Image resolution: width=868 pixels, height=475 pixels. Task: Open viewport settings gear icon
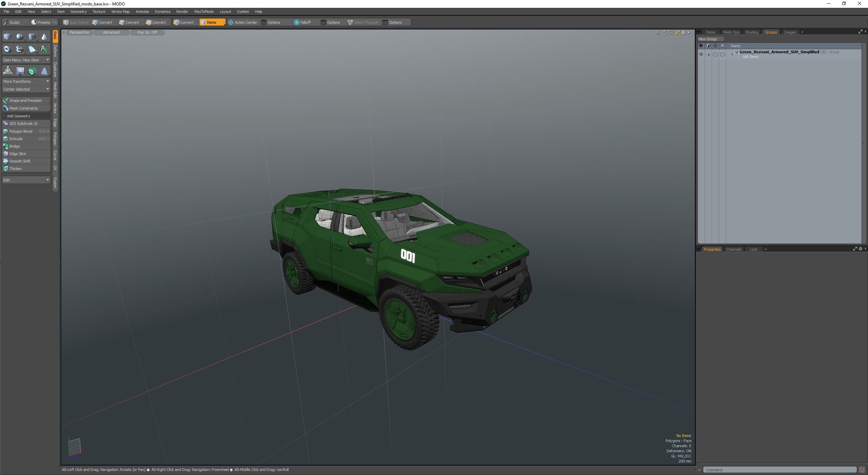point(683,33)
